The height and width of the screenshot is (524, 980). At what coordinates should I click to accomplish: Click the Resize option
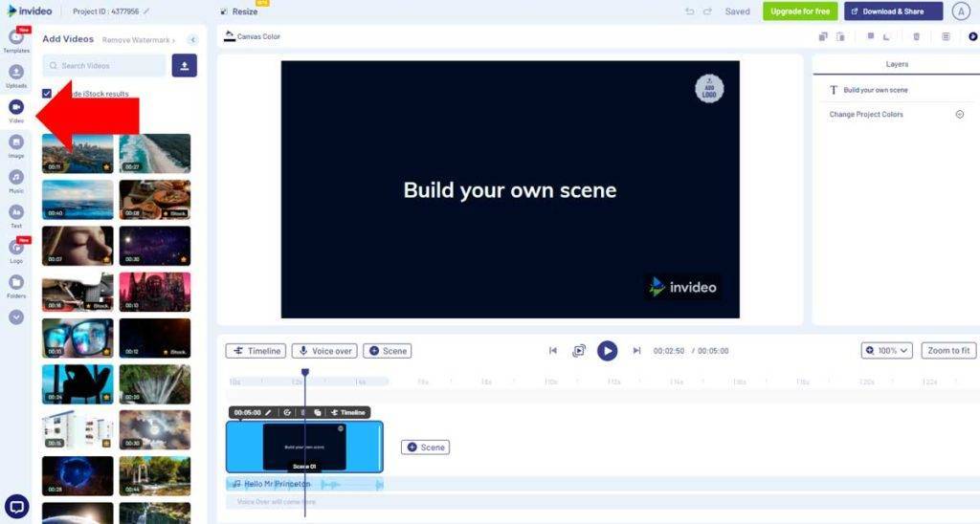(x=238, y=11)
